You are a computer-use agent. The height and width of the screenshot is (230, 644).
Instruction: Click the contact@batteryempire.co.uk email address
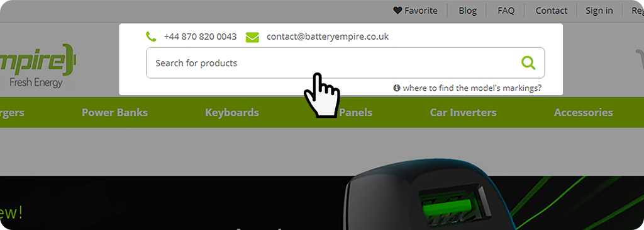point(327,37)
